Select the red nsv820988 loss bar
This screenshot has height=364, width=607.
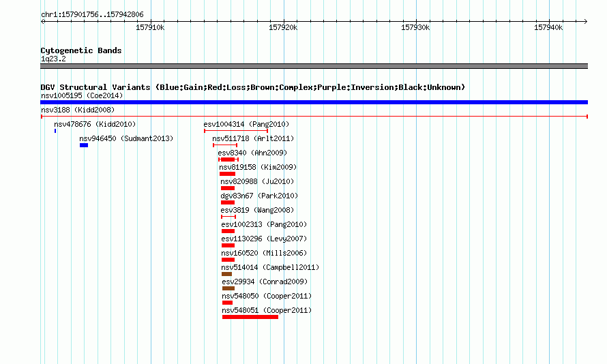click(228, 188)
